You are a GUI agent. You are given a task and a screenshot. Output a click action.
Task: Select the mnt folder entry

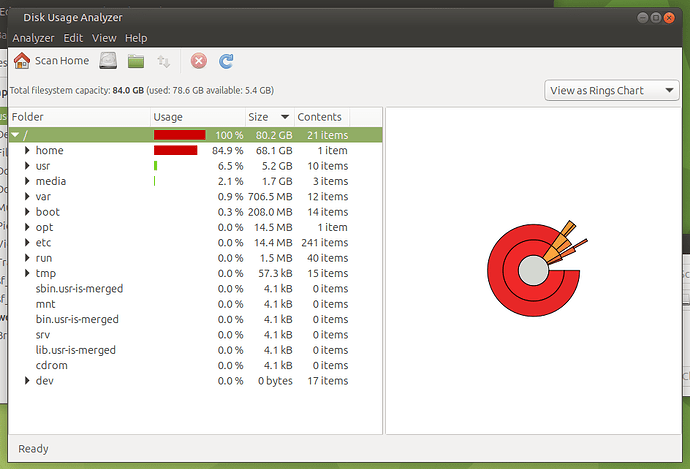(45, 304)
